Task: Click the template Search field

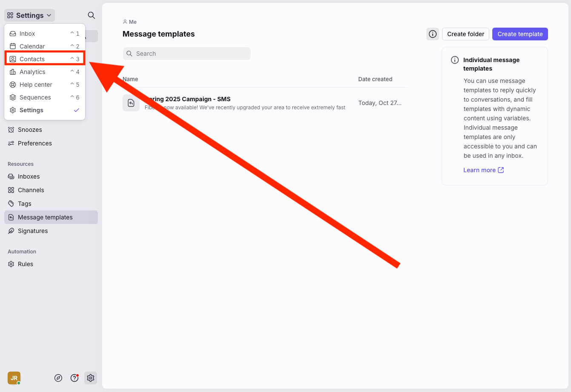Action: coord(187,54)
